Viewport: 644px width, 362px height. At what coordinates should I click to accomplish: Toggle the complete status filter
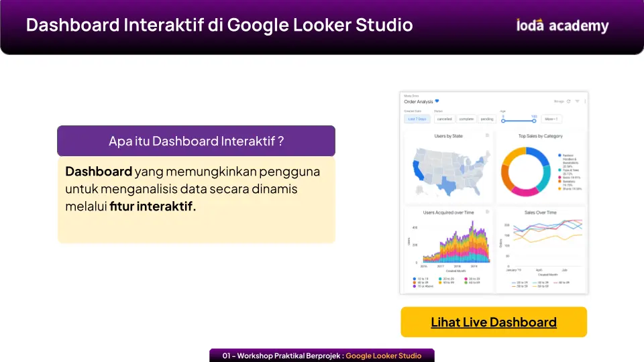click(x=466, y=119)
